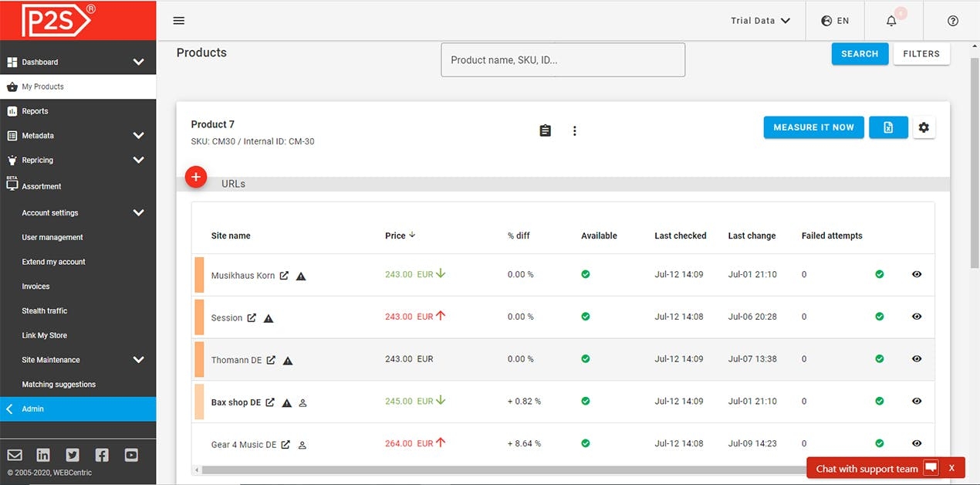
Task: Open the Product 7 clipboard icon
Action: pos(545,131)
